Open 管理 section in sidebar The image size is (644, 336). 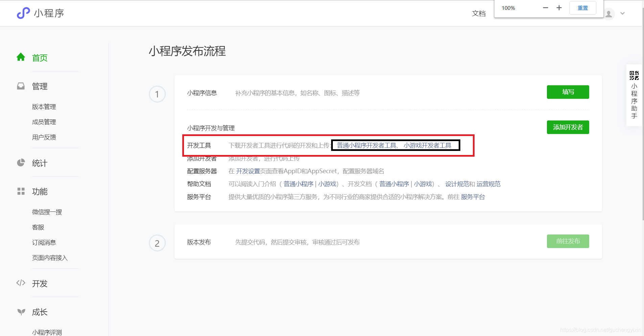click(x=40, y=86)
